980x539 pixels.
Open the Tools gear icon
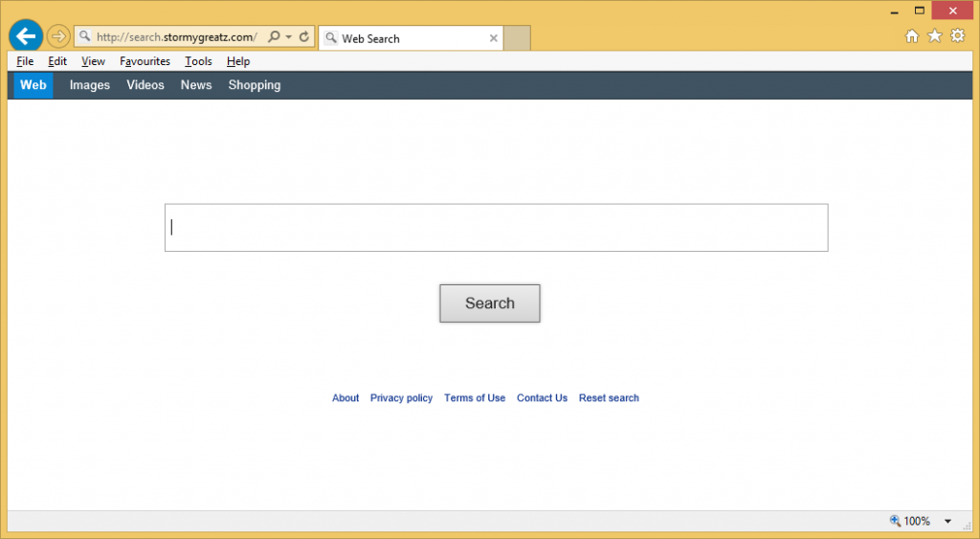click(956, 36)
